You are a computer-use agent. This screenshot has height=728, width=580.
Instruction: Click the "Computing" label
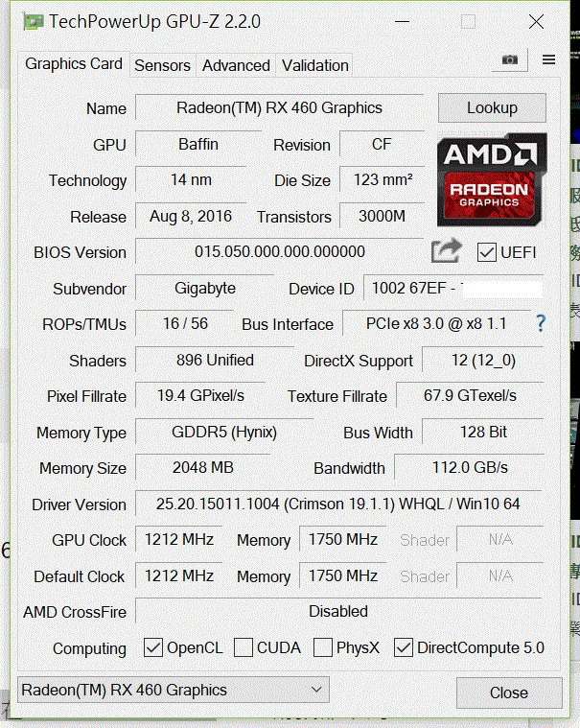click(x=89, y=648)
